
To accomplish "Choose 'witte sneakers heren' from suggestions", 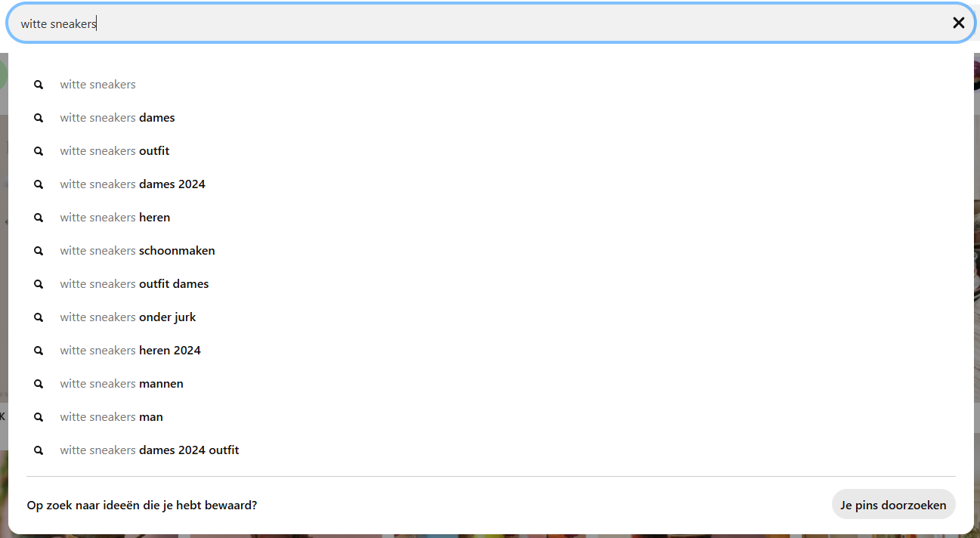I will pyautogui.click(x=116, y=218).
